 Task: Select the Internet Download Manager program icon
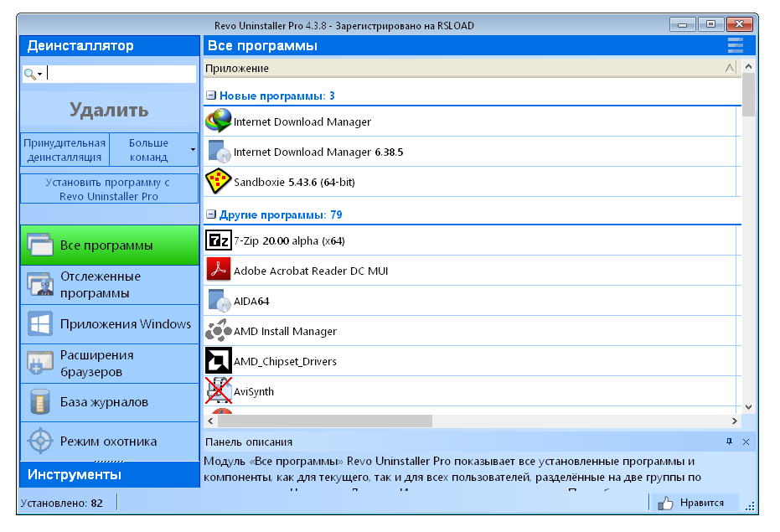(x=217, y=121)
